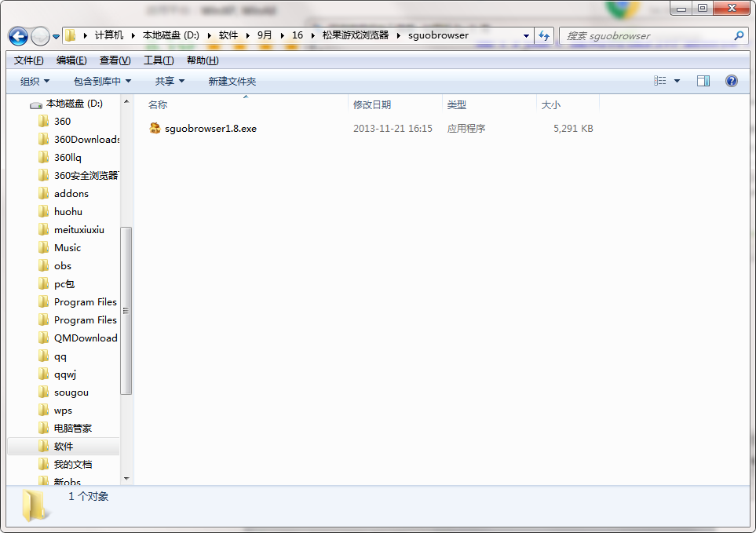Sort by the 名称 column header
The height and width of the screenshot is (533, 756).
157,104
